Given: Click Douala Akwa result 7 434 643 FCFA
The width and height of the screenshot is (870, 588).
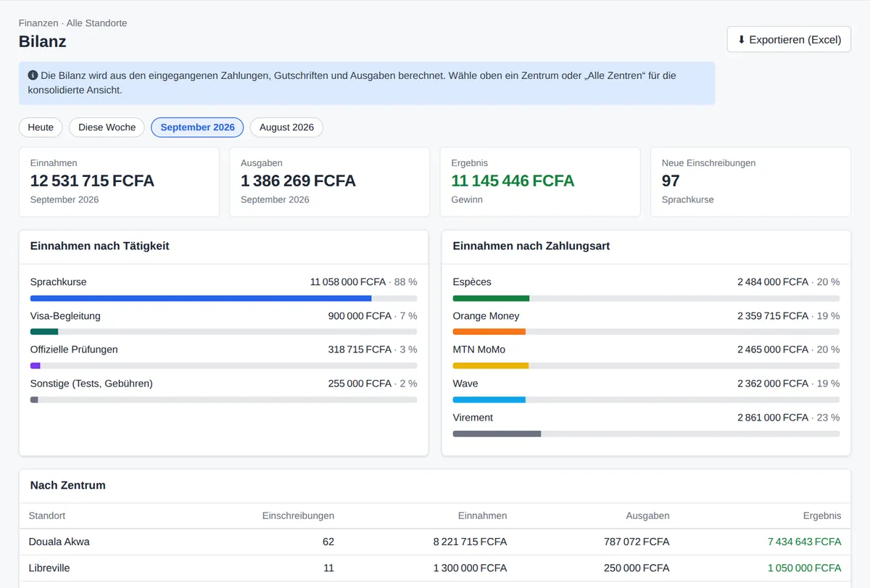Looking at the screenshot, I should tap(805, 542).
